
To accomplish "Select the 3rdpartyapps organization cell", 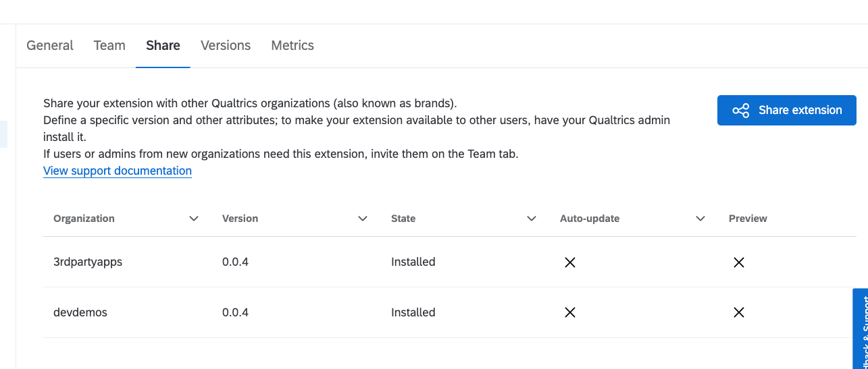I will pyautogui.click(x=88, y=262).
